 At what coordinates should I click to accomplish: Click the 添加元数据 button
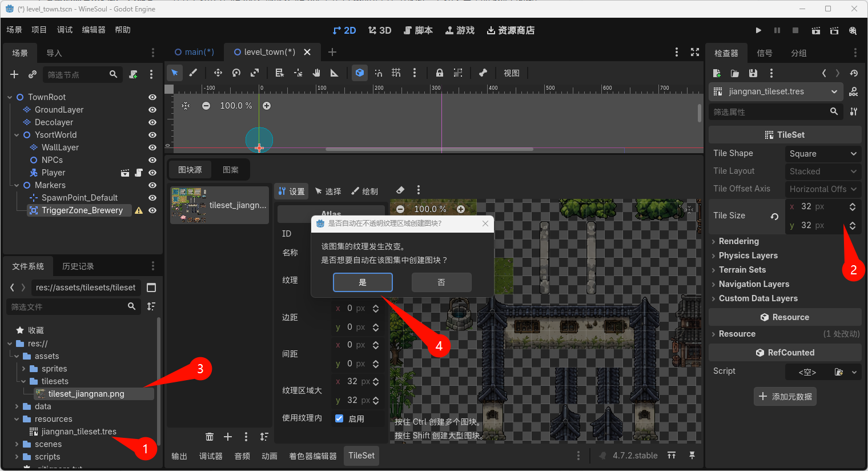[x=785, y=397]
